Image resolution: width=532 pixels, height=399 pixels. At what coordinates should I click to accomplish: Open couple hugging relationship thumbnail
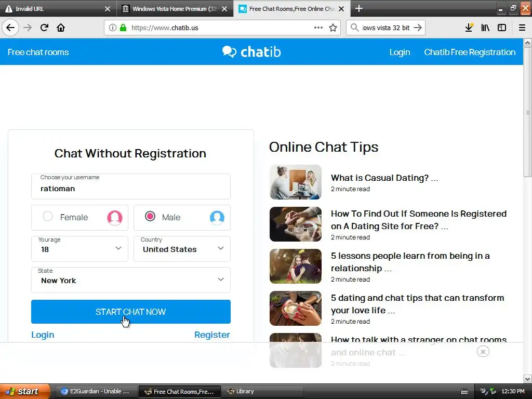296,266
